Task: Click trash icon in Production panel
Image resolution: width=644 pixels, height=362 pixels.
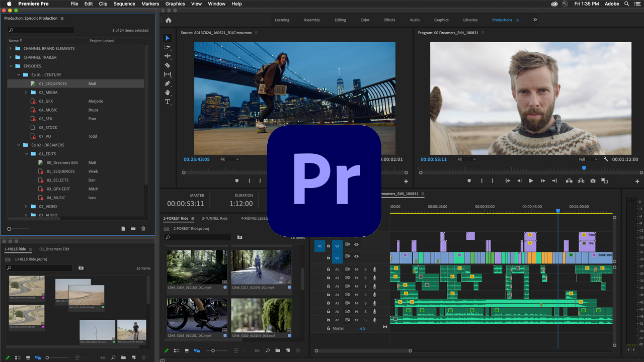Action: pos(143,229)
